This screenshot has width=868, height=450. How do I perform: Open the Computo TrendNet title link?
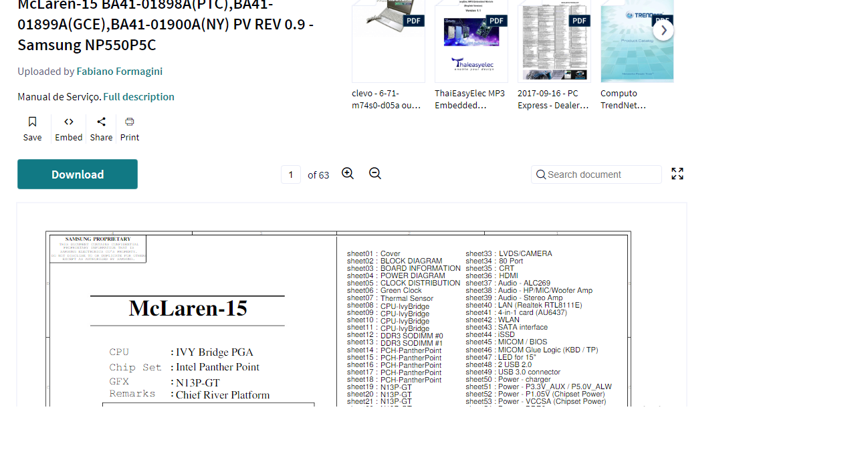point(623,99)
